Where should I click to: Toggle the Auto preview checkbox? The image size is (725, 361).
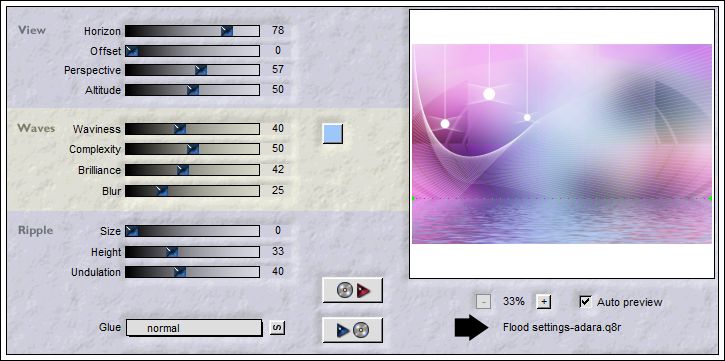coord(585,302)
